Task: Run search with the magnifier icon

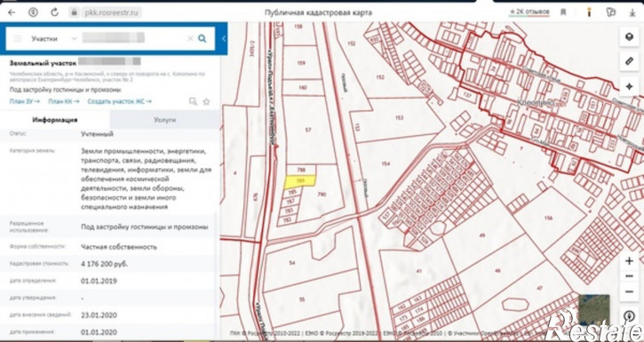Action: click(x=202, y=38)
